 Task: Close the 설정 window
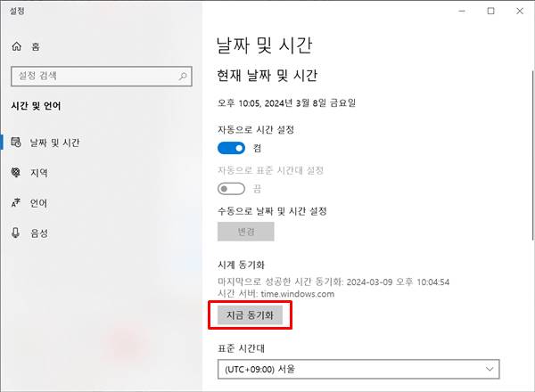tap(520, 11)
